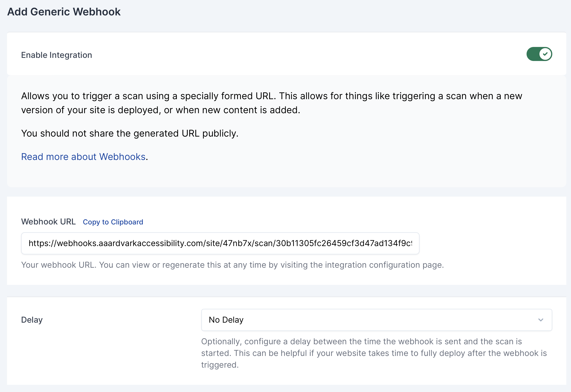
Task: Click the chevron arrow in the Delay select
Action: (x=541, y=320)
